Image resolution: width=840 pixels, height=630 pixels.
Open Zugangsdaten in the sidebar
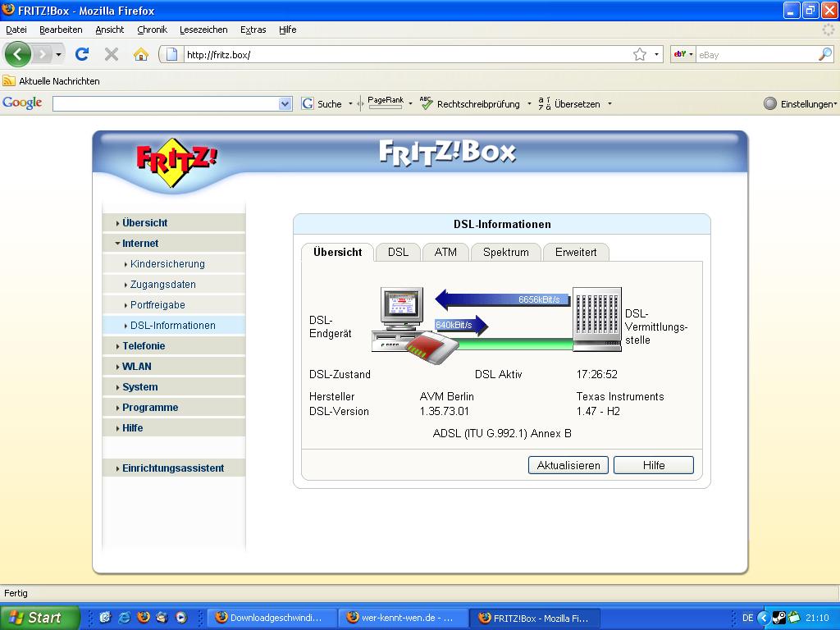(174, 285)
